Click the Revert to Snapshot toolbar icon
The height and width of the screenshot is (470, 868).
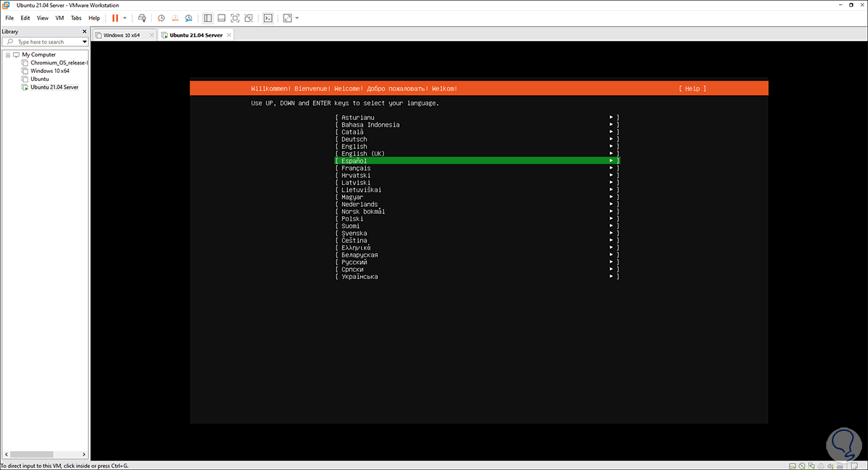click(175, 17)
